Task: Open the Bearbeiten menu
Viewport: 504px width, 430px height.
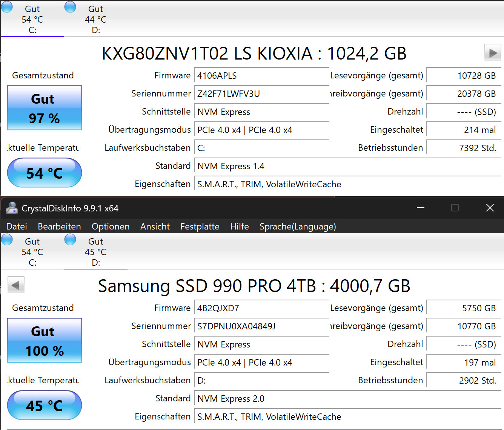Action: (59, 226)
